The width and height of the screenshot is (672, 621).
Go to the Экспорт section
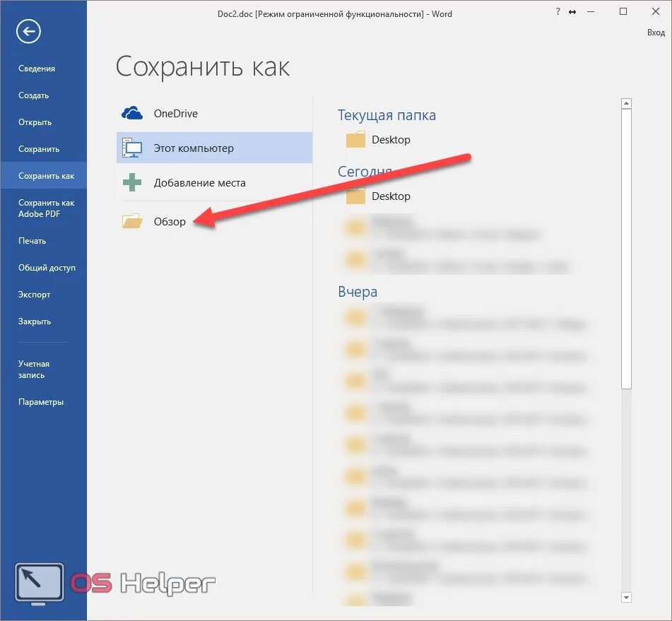[35, 295]
